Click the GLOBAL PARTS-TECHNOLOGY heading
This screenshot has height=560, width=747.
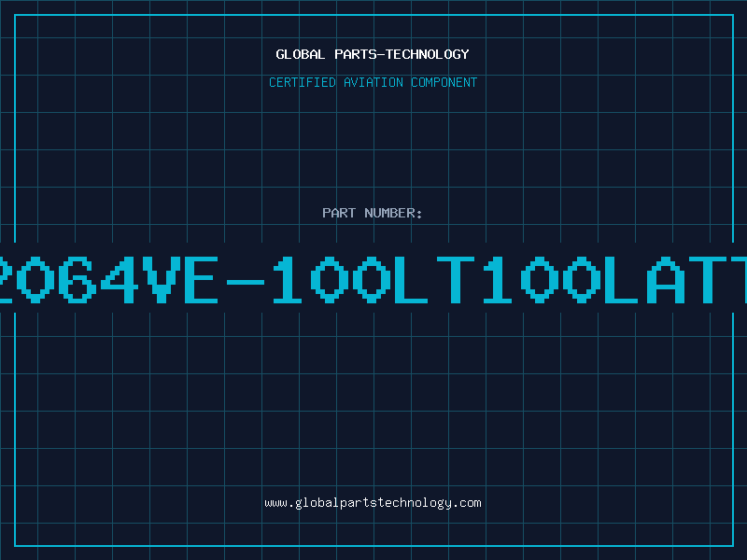[x=373, y=54]
